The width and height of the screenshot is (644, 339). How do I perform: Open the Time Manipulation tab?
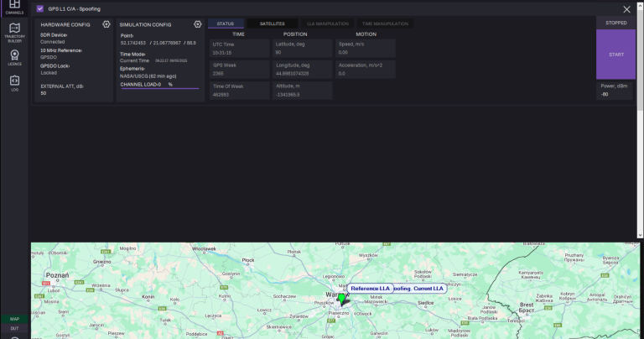385,23
